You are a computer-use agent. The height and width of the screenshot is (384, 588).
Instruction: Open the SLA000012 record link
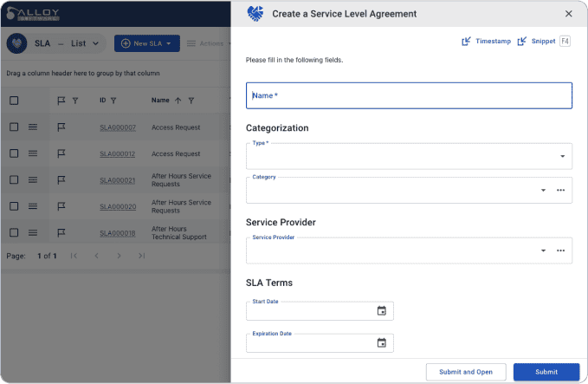point(118,154)
